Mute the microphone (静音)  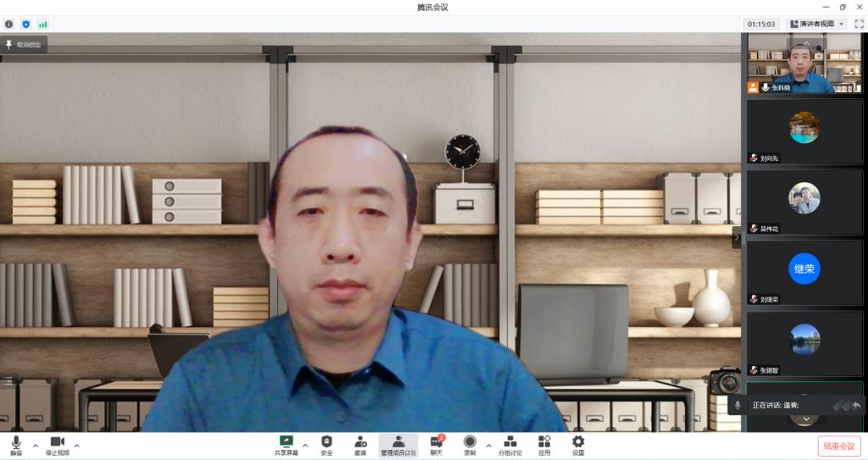tap(16, 444)
